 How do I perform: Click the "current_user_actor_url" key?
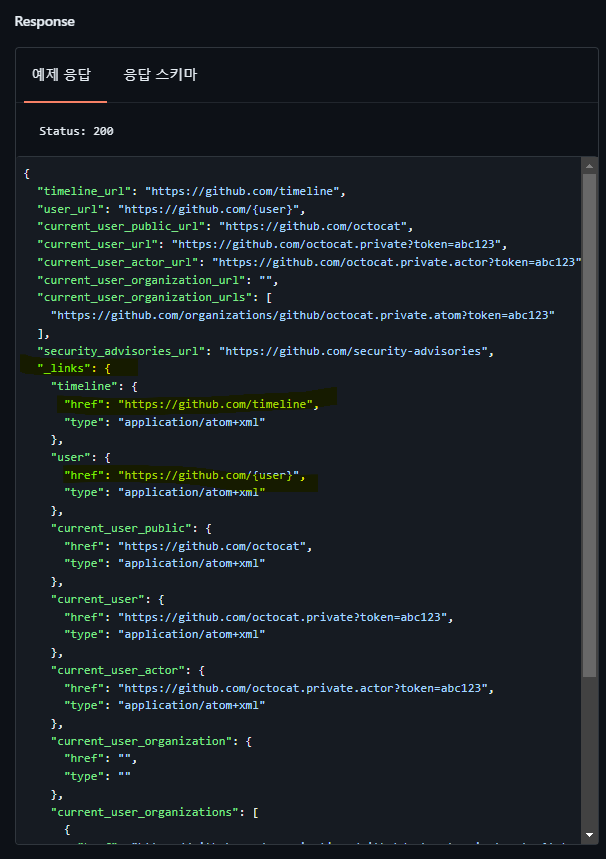pos(117,262)
